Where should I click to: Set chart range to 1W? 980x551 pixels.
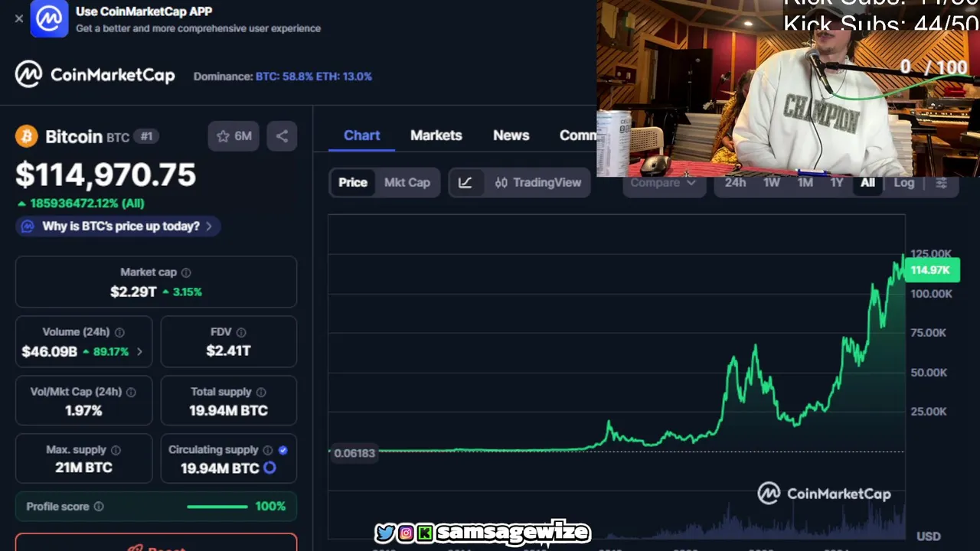click(x=772, y=183)
